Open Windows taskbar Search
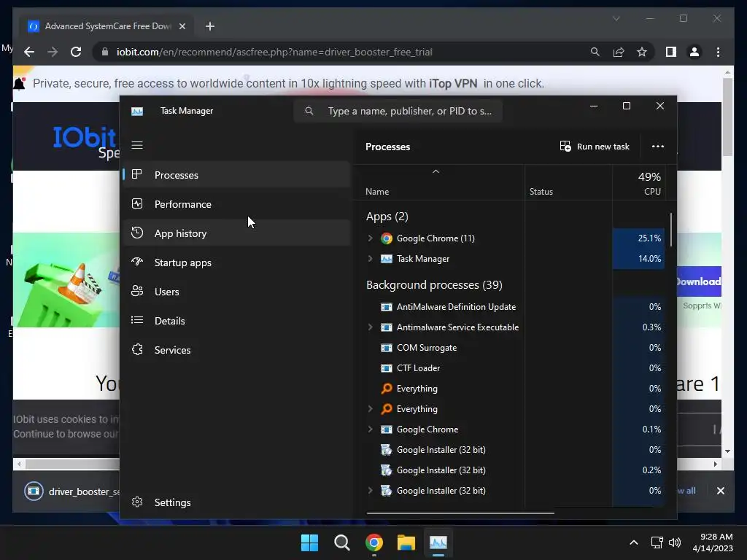Viewport: 747px width, 560px height. (x=342, y=542)
